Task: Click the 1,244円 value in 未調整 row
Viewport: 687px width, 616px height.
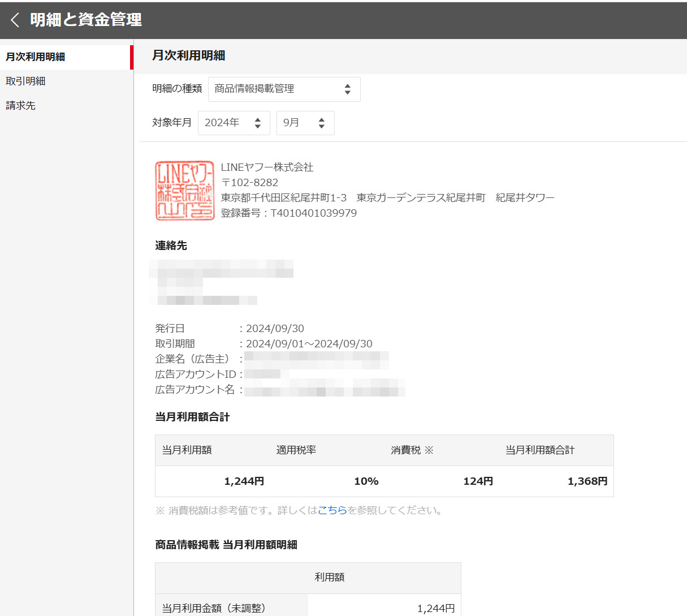Action: [436, 609]
